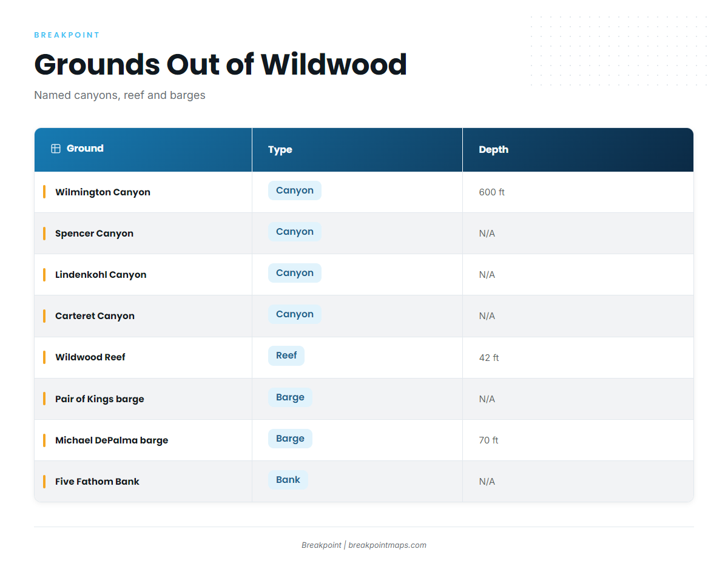Viewport: 728px width, 566px height.
Task: Select the Lindenkohl Canyon row name
Action: 101,275
